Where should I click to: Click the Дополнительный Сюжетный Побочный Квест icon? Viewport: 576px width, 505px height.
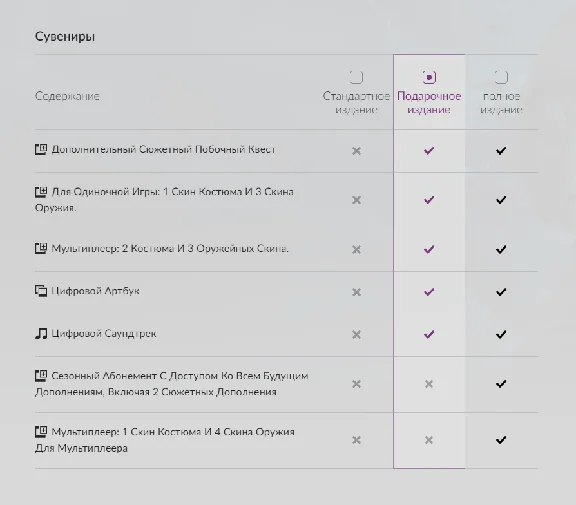[41, 149]
